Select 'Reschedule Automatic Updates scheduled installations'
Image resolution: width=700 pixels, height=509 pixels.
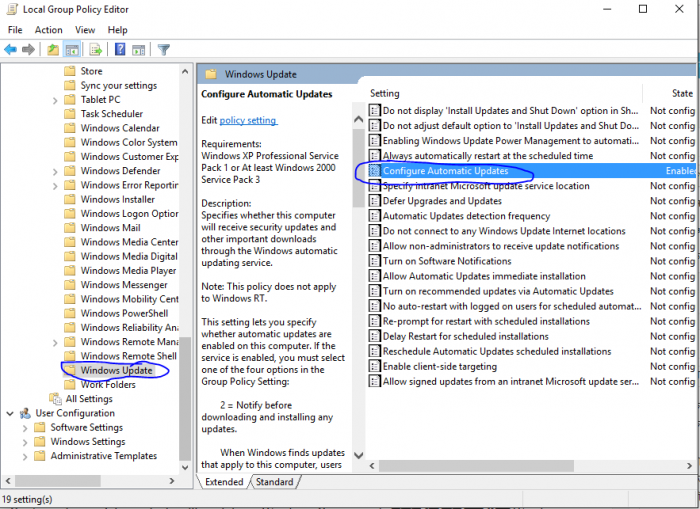click(497, 351)
